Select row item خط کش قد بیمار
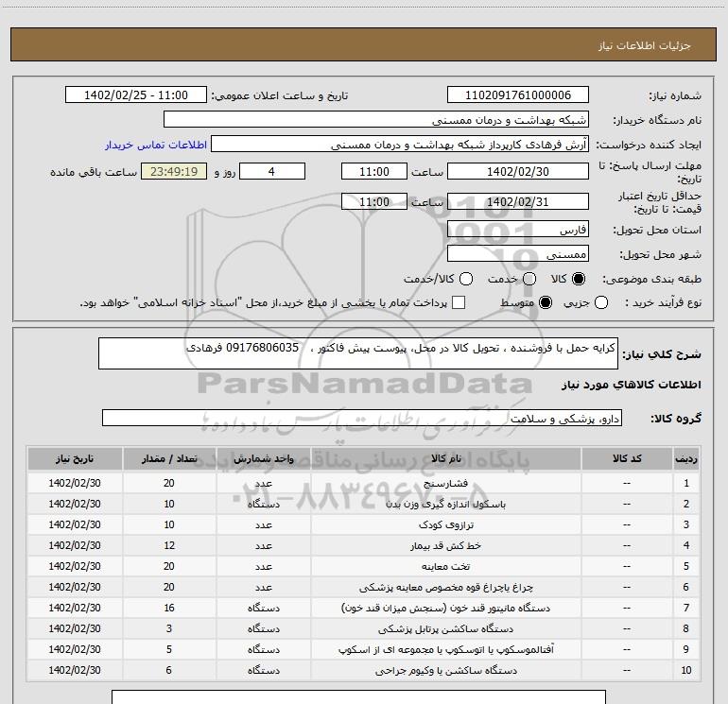Viewport: 728px width, 704px height. tap(445, 546)
